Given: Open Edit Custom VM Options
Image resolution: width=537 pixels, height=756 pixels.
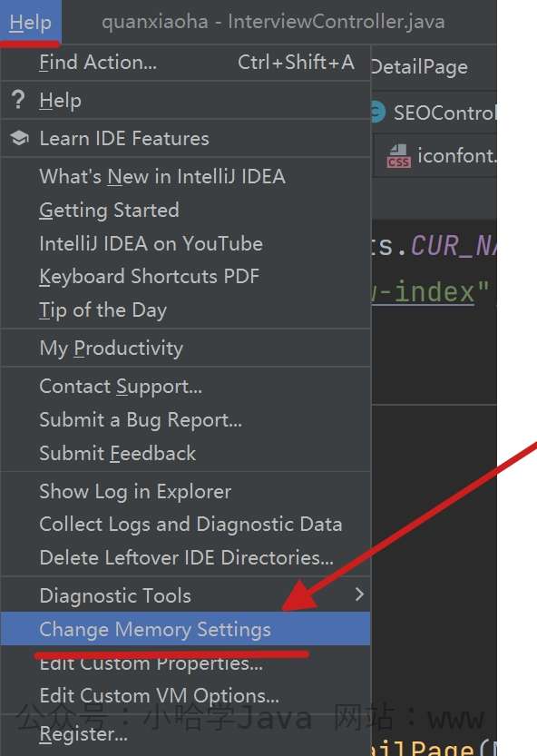Looking at the screenshot, I should [x=185, y=696].
